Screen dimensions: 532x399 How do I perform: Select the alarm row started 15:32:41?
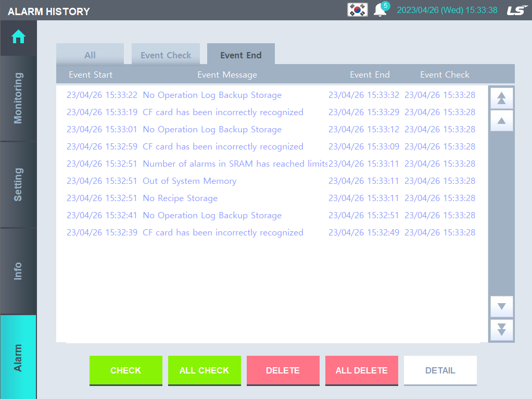(271, 215)
